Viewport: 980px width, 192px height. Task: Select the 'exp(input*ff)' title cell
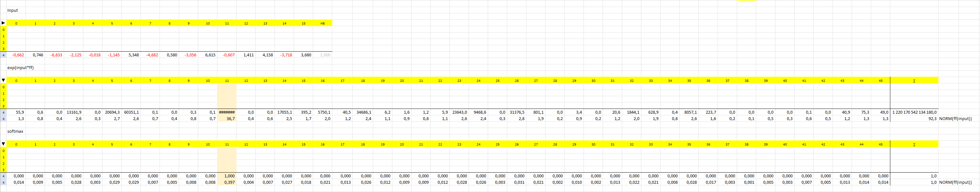pos(20,68)
